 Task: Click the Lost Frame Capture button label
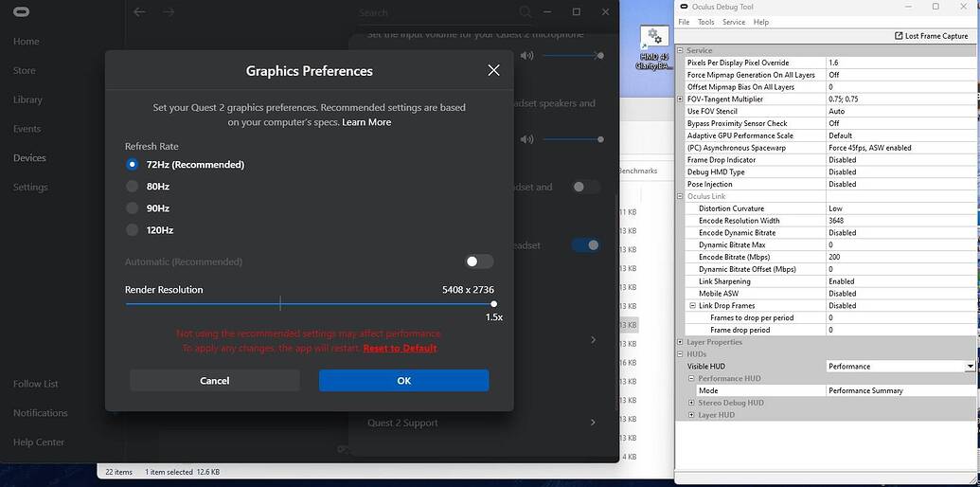(x=936, y=36)
